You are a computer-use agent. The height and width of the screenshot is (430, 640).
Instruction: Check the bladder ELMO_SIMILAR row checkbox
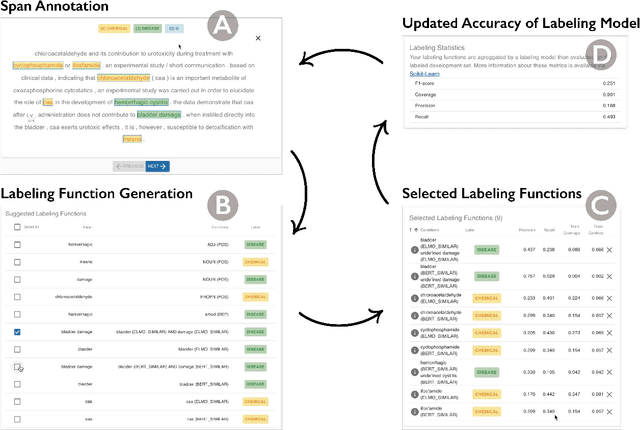(x=17, y=349)
